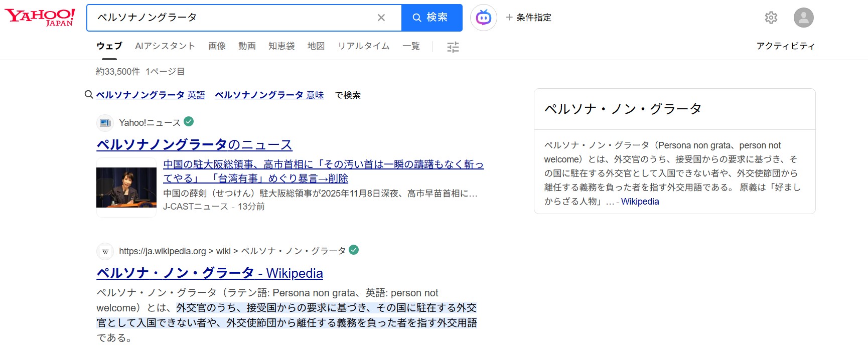Screen dimensions: 868x356
Task: Click the Yahoo! JAPAN logo
Action: (x=40, y=17)
